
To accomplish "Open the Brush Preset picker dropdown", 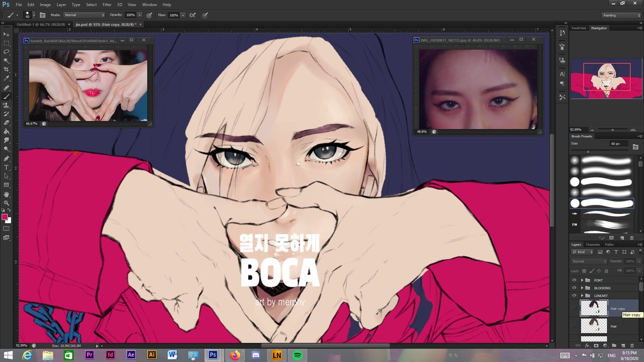I will (34, 15).
